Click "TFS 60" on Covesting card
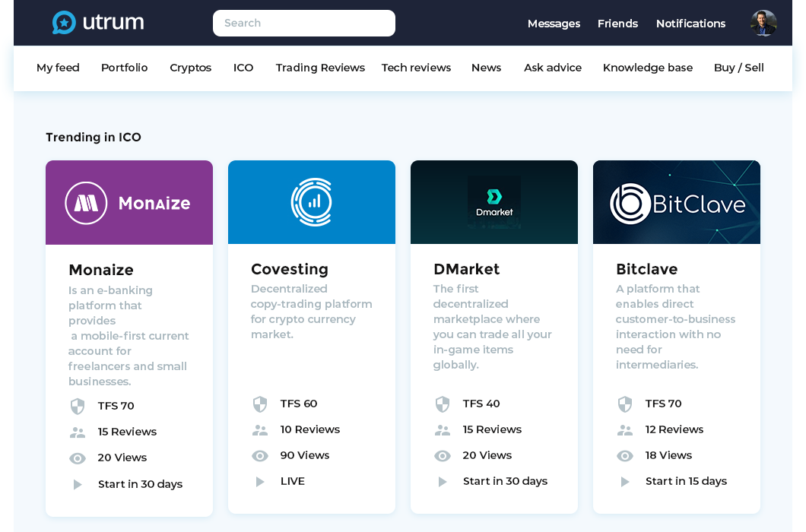The width and height of the screenshot is (806, 532). [x=299, y=404]
